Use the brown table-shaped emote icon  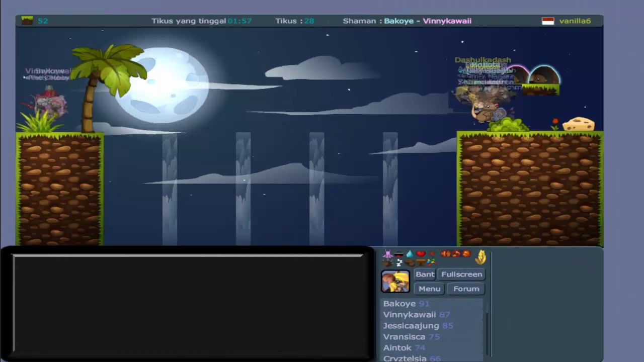point(421,262)
